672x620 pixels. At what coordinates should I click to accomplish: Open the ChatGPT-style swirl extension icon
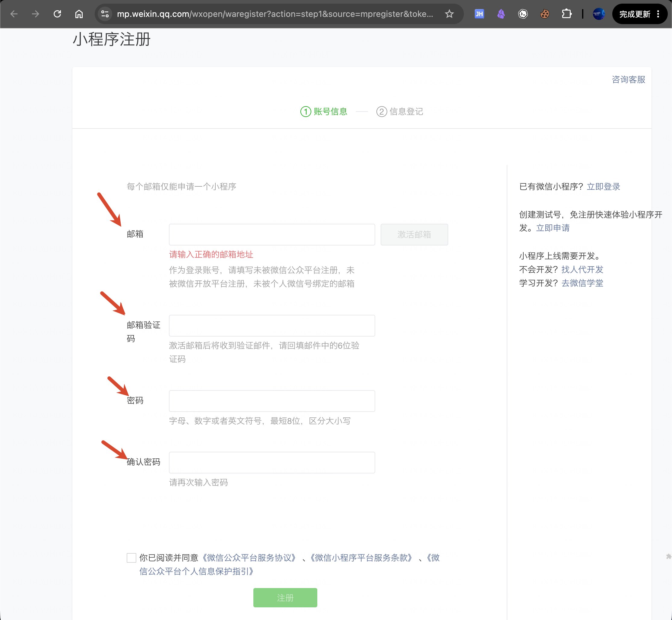click(523, 14)
